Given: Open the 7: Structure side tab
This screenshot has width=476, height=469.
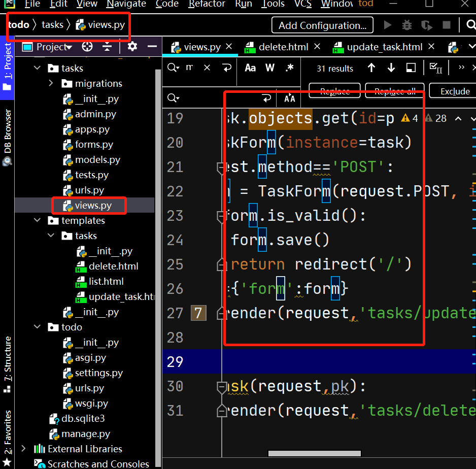Looking at the screenshot, I should coord(7,365).
